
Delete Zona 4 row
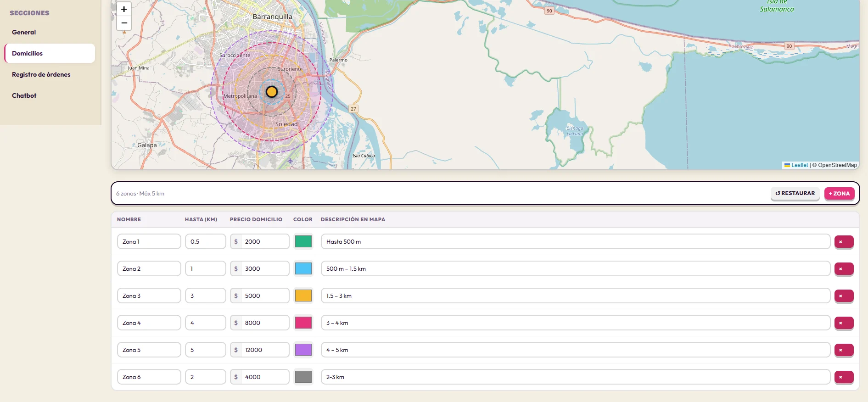click(844, 323)
